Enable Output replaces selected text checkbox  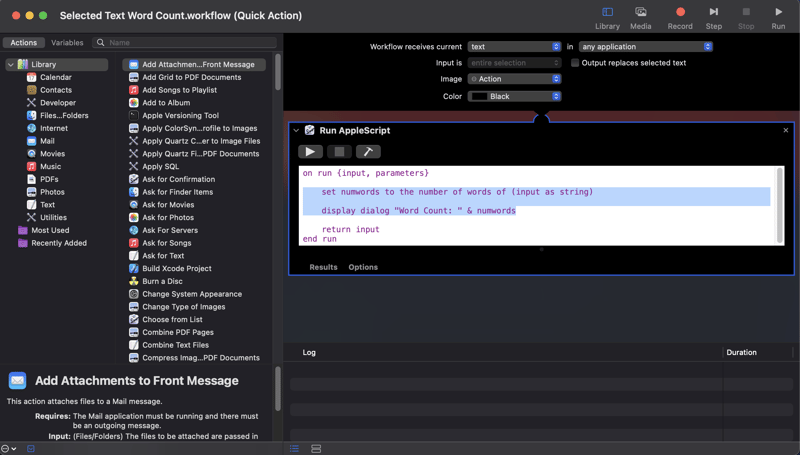point(575,63)
